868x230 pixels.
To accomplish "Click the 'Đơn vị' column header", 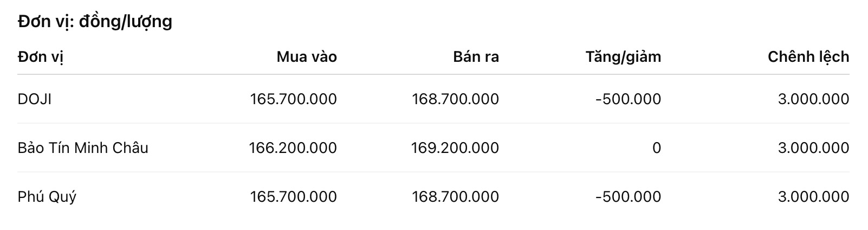I will [41, 57].
